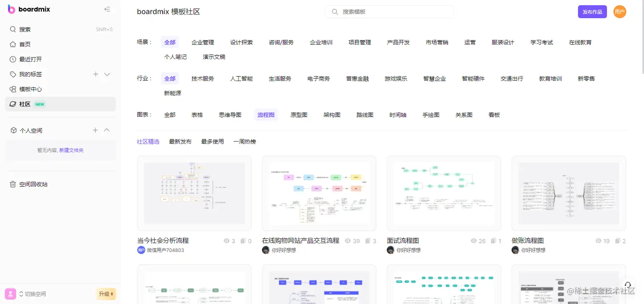Filter scene by 在线教育

point(580,42)
